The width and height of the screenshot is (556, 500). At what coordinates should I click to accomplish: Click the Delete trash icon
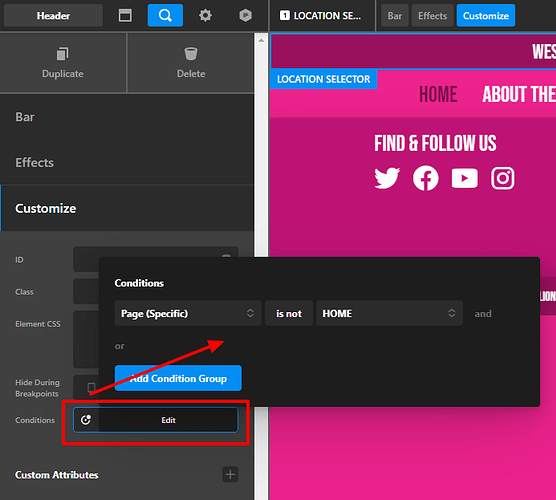click(191, 54)
